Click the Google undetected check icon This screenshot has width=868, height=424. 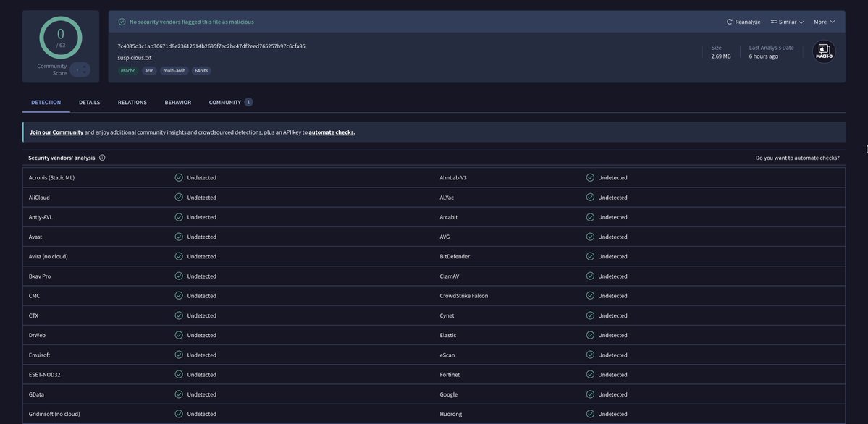tap(590, 394)
